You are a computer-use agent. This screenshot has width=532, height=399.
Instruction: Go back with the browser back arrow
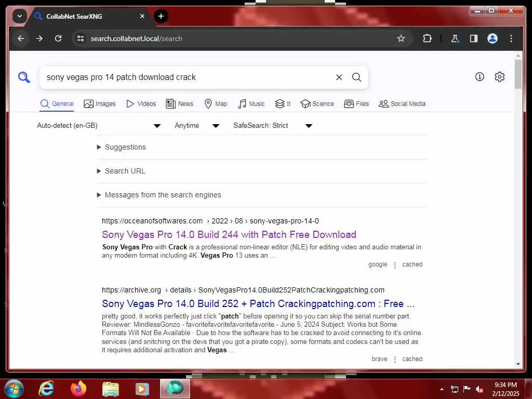coord(21,38)
